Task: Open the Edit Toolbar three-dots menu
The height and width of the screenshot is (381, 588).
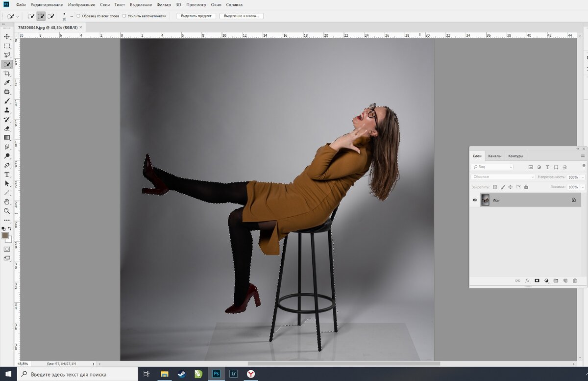Action: pyautogui.click(x=7, y=220)
